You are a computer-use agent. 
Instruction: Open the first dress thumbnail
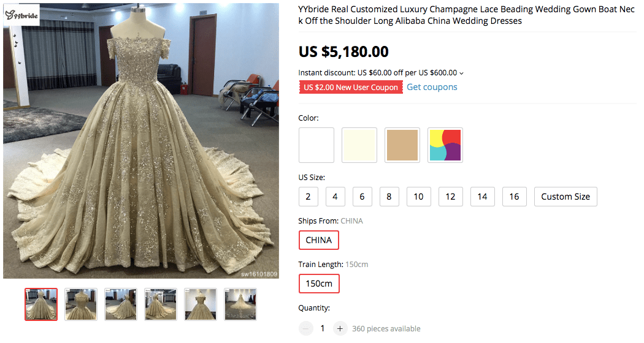tap(41, 304)
